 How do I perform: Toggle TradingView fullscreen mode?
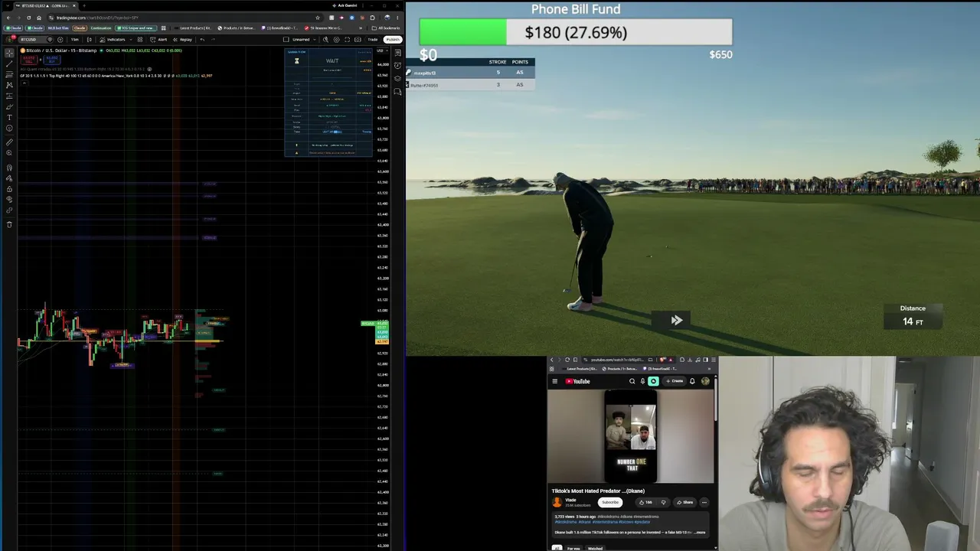348,39
